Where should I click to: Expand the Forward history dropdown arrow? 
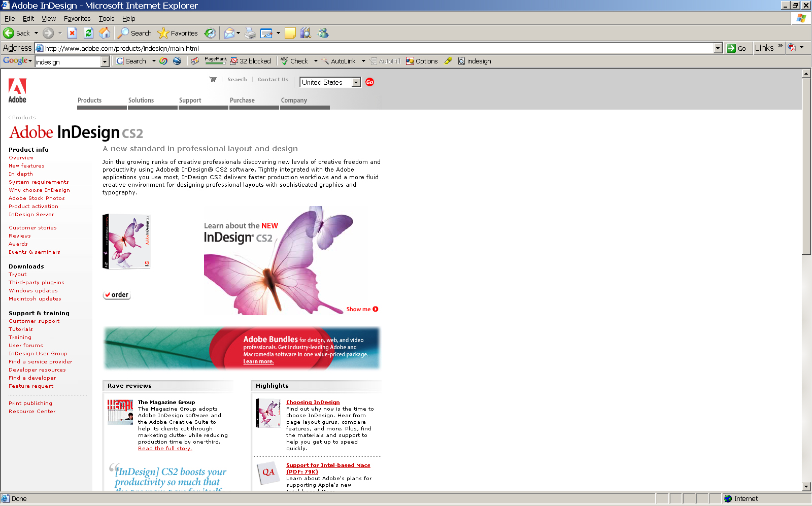(60, 33)
